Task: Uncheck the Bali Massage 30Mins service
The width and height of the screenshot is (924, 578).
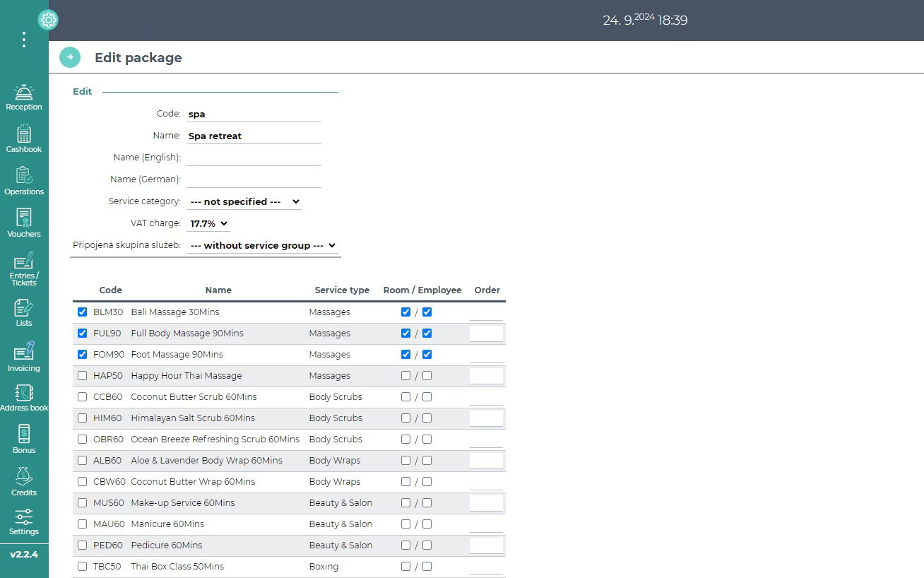Action: pos(83,312)
